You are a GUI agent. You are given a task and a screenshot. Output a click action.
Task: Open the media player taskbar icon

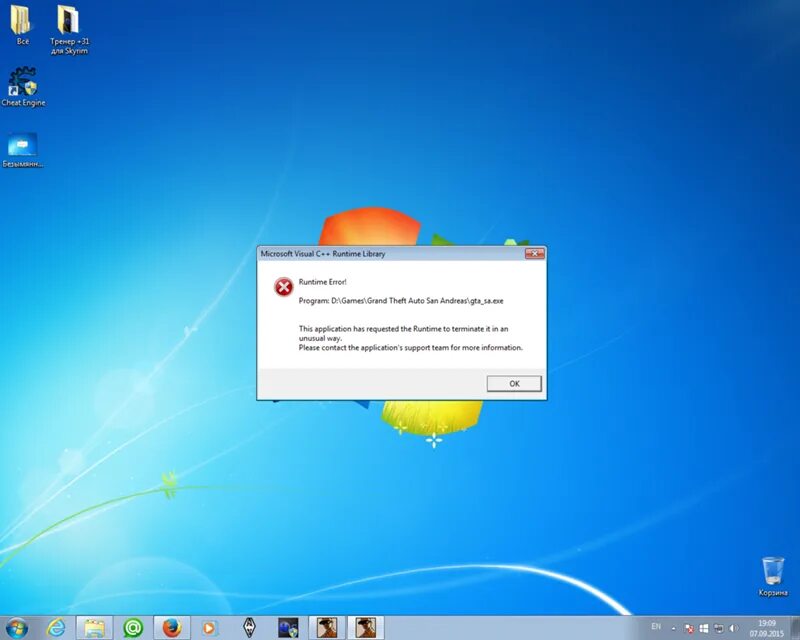point(209,628)
